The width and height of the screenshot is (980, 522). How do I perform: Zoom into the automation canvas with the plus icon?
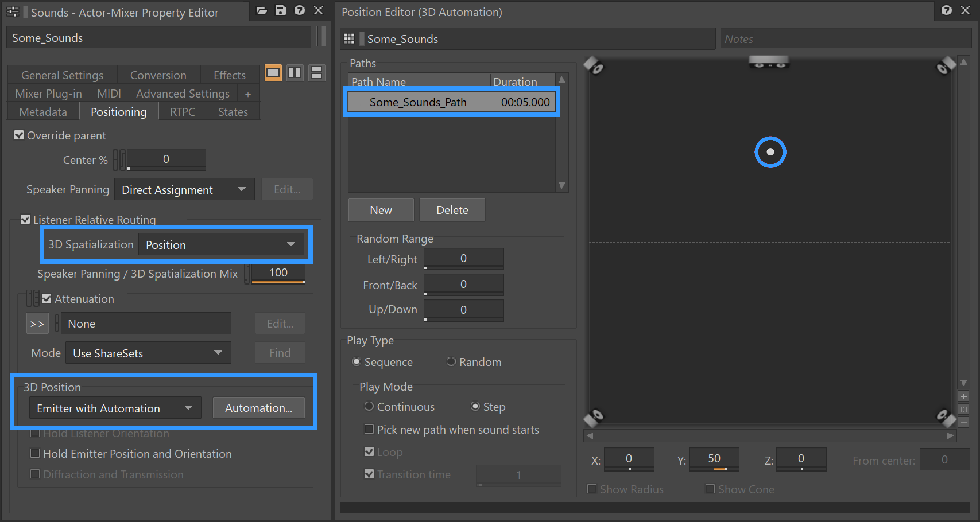pos(963,396)
